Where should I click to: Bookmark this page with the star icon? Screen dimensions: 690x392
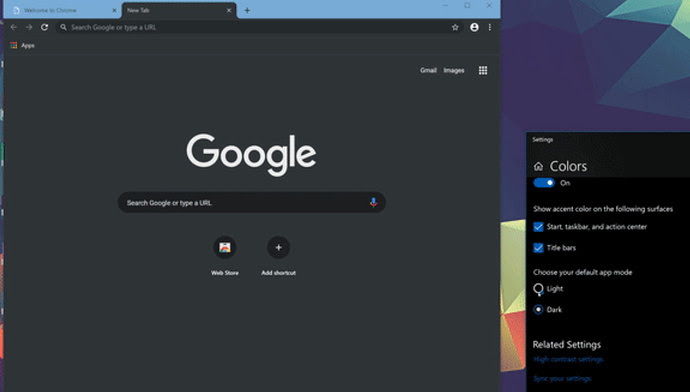(455, 27)
